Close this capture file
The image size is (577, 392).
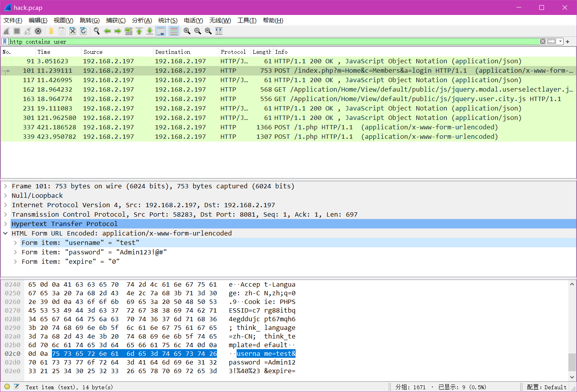72,31
